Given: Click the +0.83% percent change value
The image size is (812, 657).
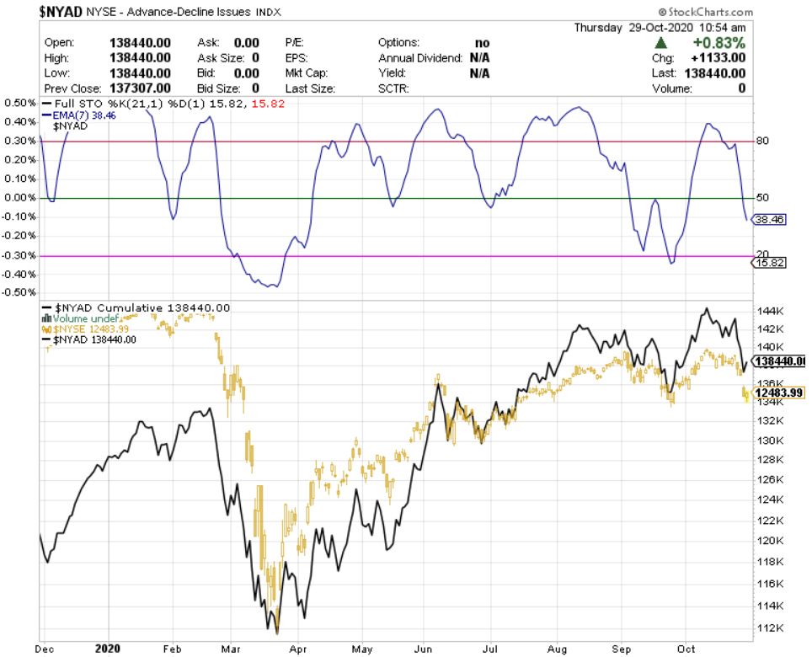Looking at the screenshot, I should click(x=717, y=43).
